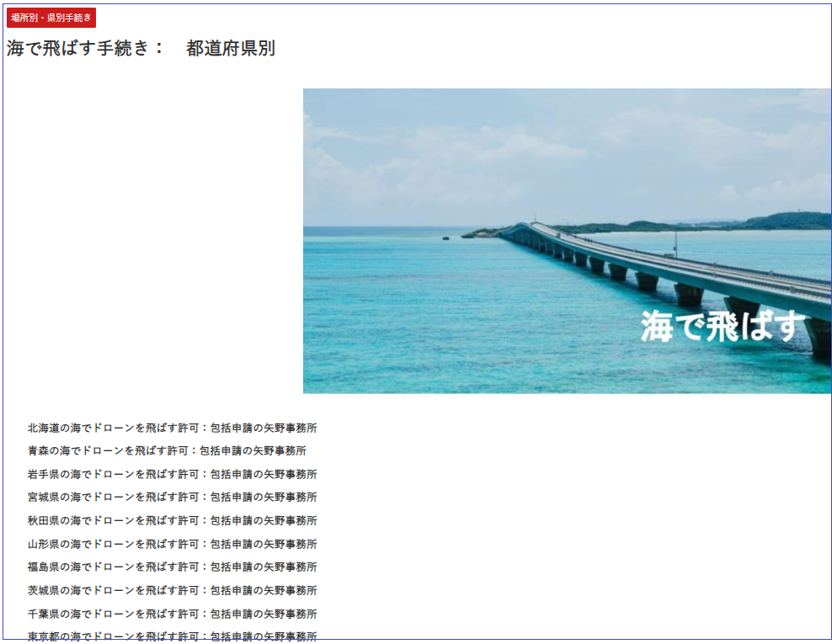This screenshot has width=832, height=644.
Task: Open the 茨城県 drone permit link
Action: coord(172,591)
